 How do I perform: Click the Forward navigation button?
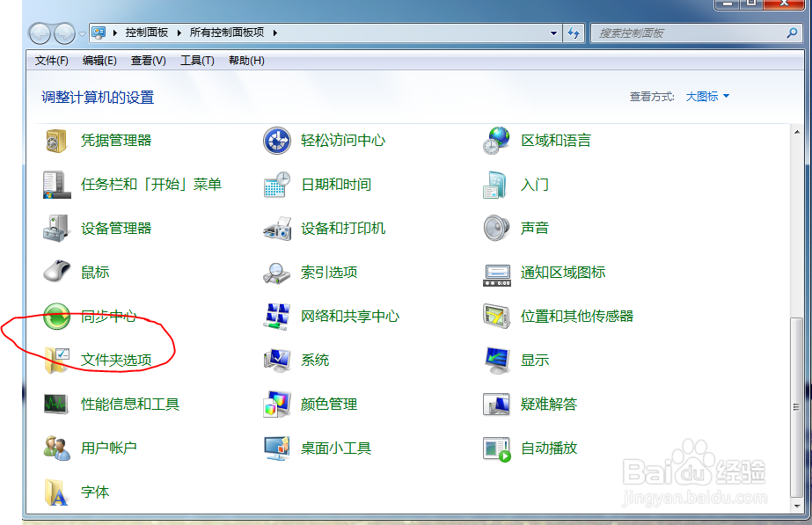(x=65, y=33)
